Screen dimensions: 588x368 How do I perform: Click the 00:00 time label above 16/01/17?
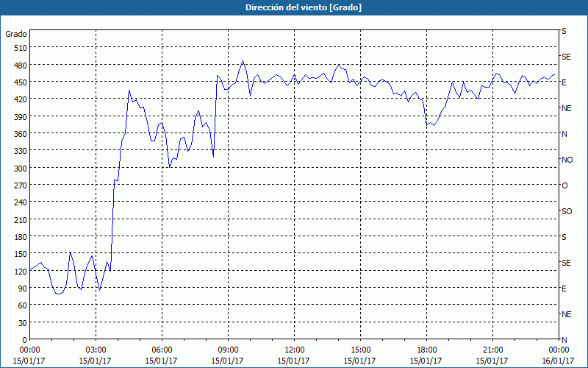point(559,350)
